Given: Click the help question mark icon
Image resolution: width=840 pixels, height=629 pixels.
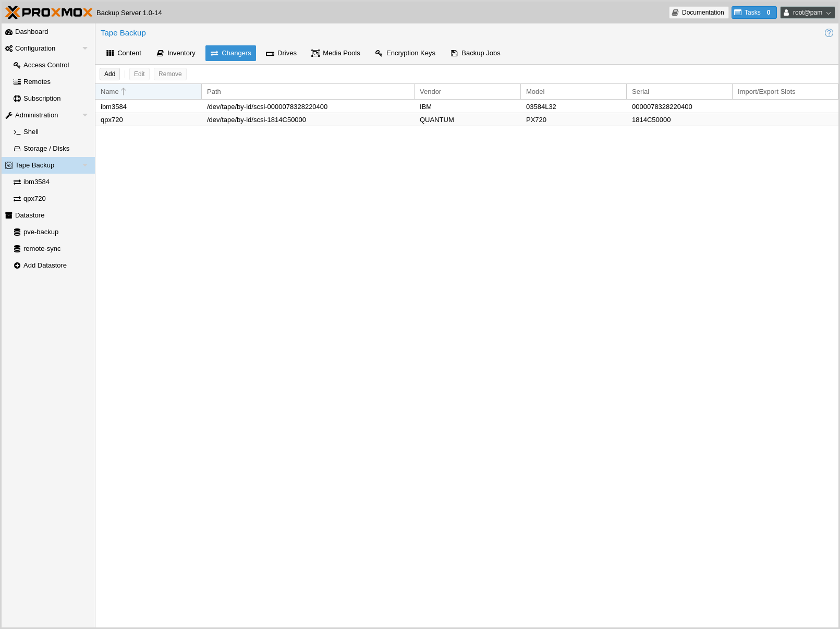Looking at the screenshot, I should [829, 33].
